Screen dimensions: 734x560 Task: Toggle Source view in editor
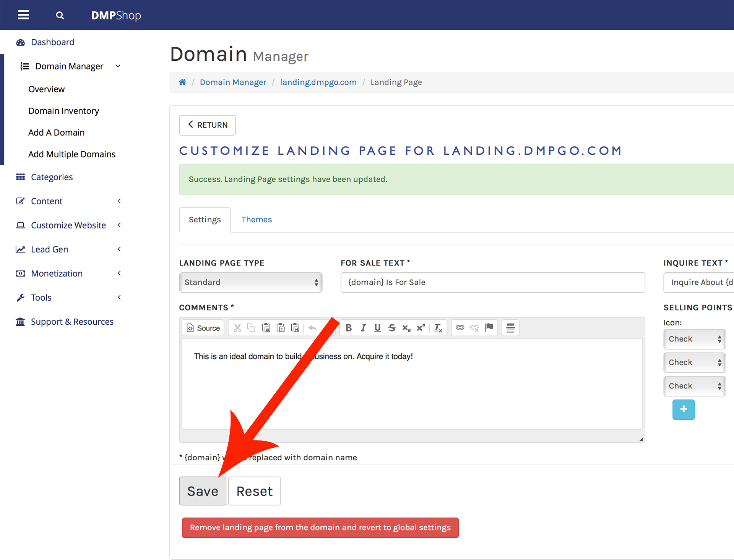pyautogui.click(x=203, y=328)
